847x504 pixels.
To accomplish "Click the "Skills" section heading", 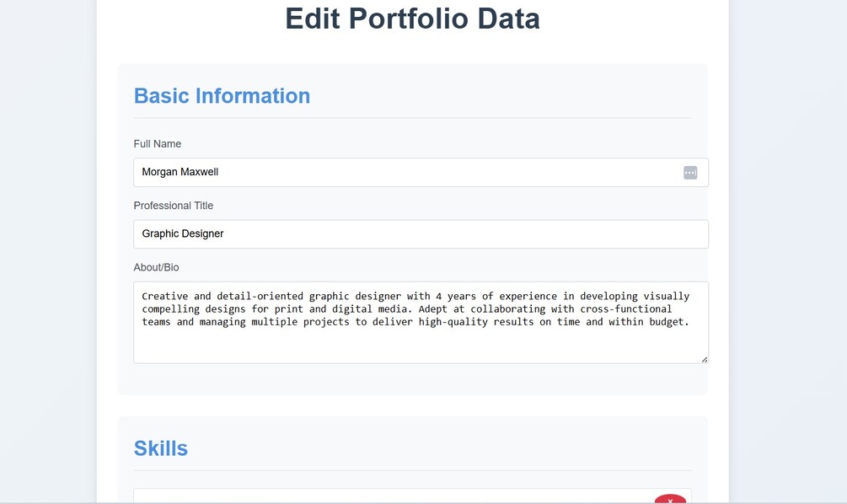I will [x=161, y=448].
